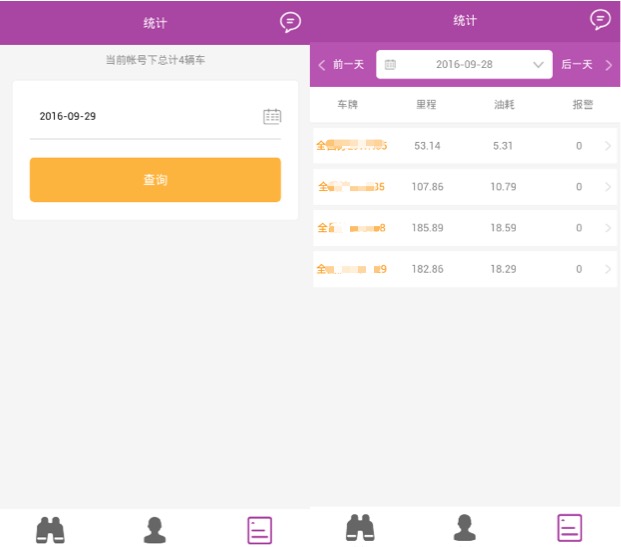Open chat messages icon on left screen

click(x=290, y=22)
